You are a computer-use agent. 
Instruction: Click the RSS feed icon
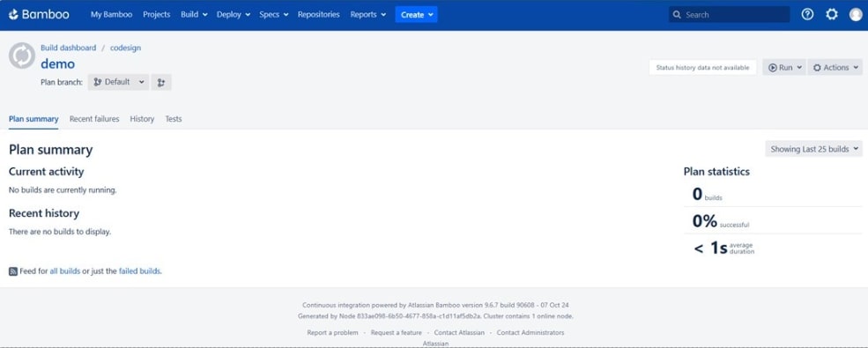[13, 271]
